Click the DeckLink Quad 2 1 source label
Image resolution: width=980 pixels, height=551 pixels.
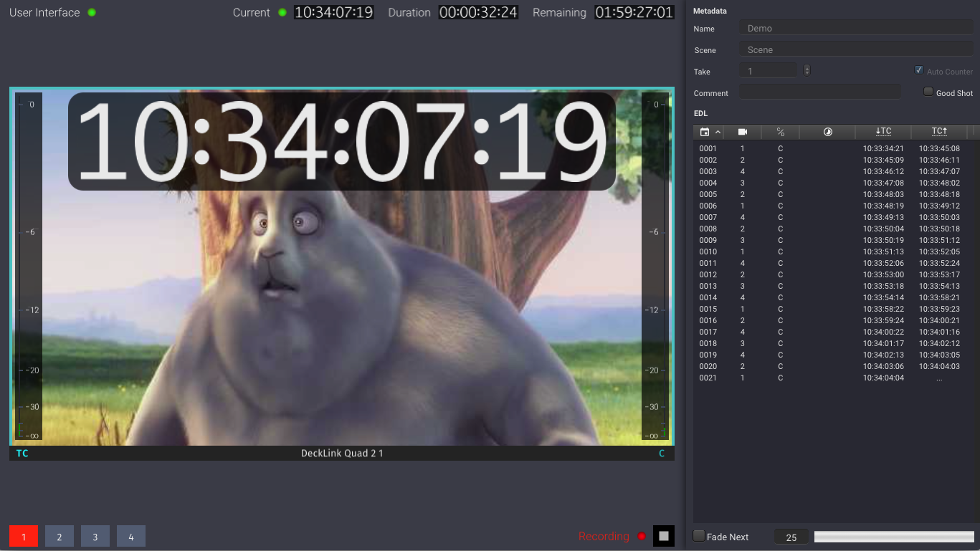342,454
